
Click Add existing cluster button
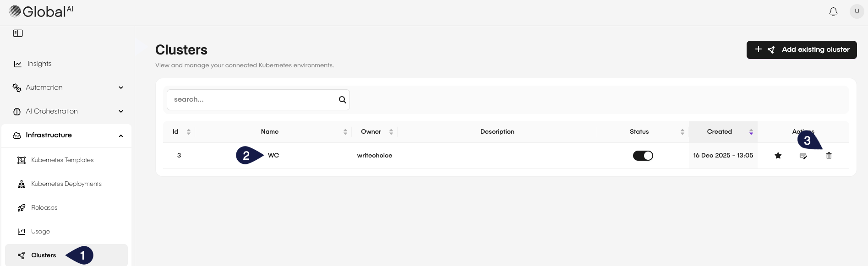[x=801, y=49]
